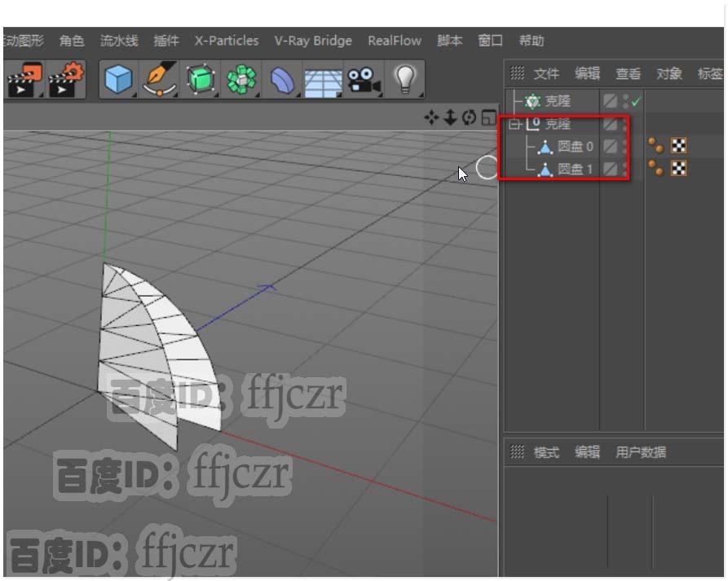728x581 pixels.
Task: Toggle the green enable checkmark on 克隆
Action: [x=638, y=100]
